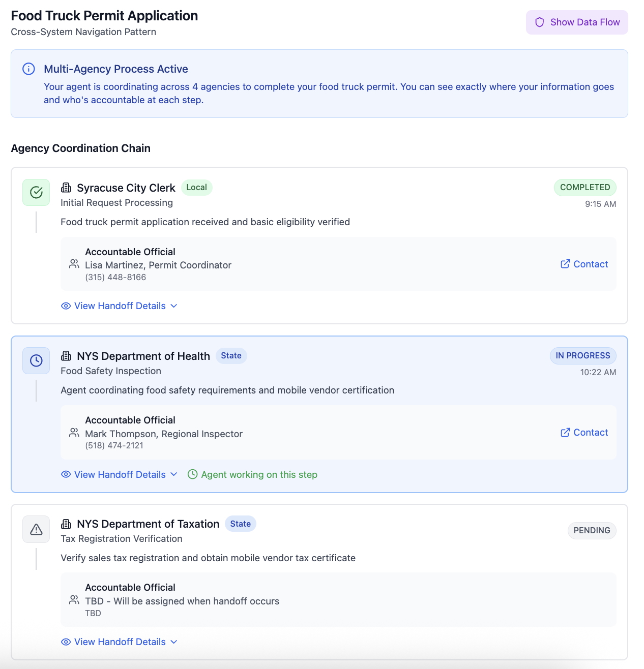Expand View Handoff Details for NYS Department of Taxation
This screenshot has height=669, width=644.
click(119, 642)
